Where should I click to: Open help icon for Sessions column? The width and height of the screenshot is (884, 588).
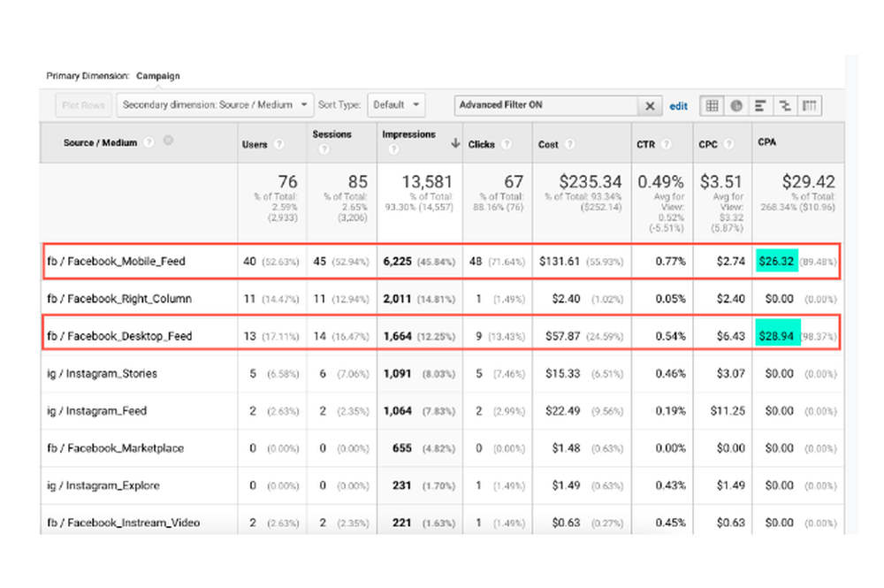click(324, 149)
